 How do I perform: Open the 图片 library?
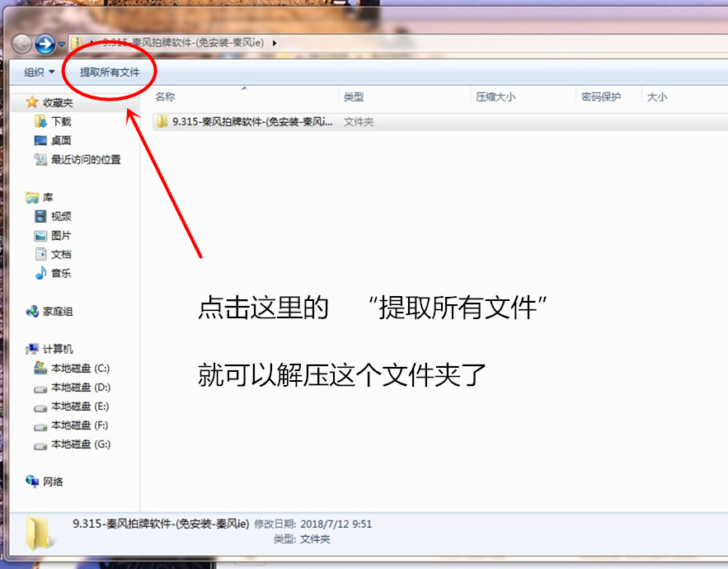coord(60,235)
